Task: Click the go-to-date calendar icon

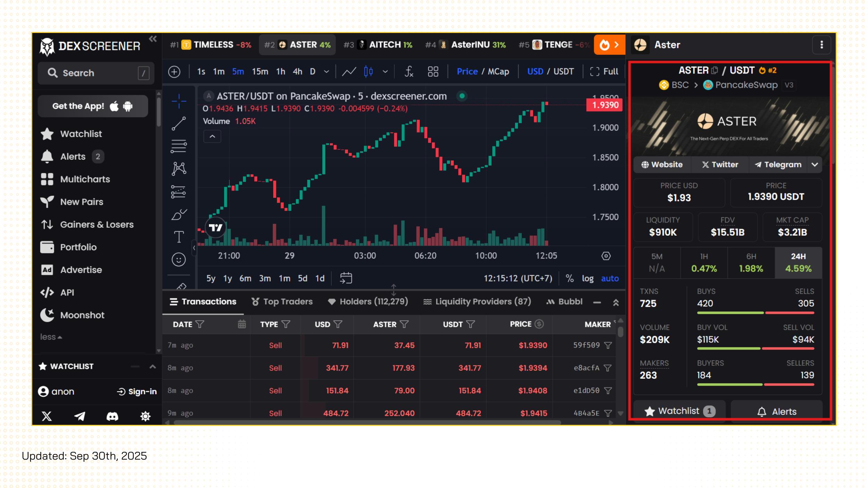Action: [346, 278]
